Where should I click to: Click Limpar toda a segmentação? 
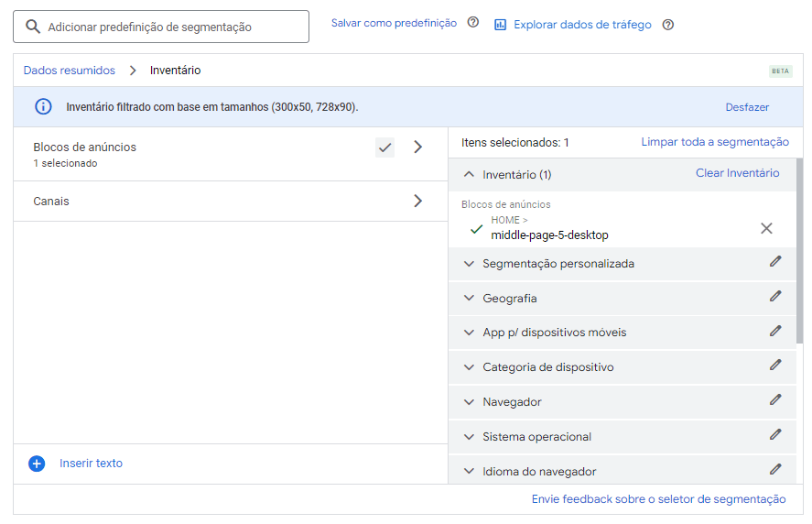715,142
